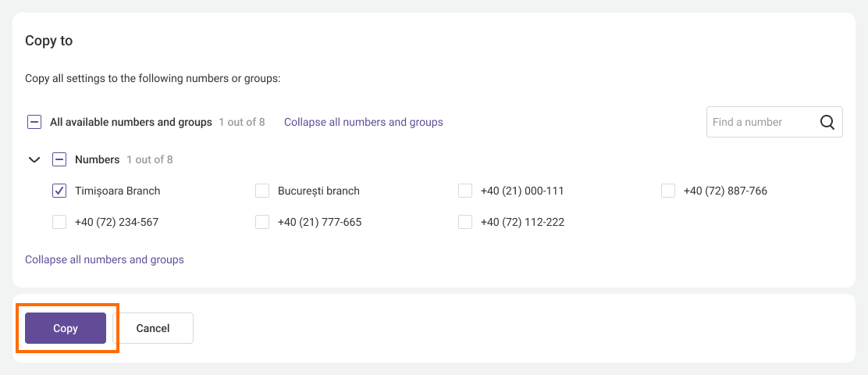Check the +40 (72) 234-567 checkbox

59,222
